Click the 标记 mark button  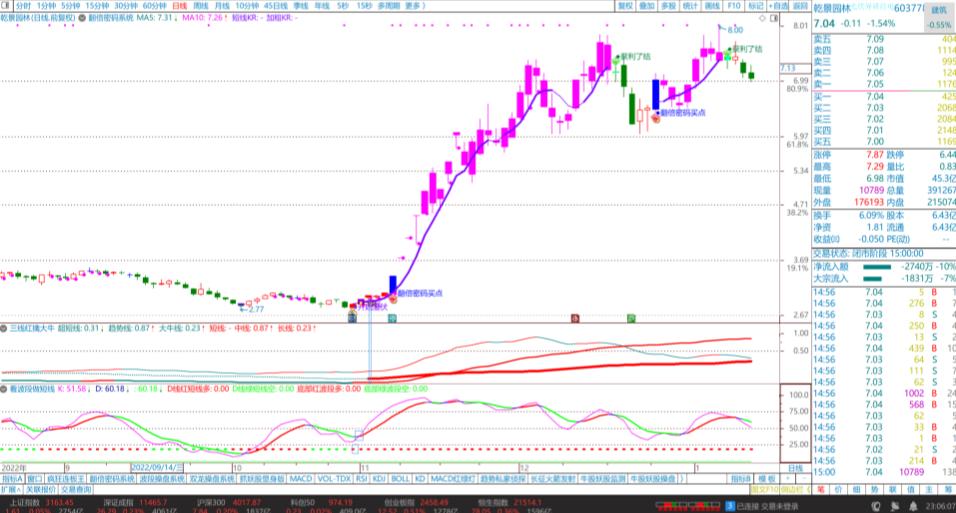click(x=755, y=5)
